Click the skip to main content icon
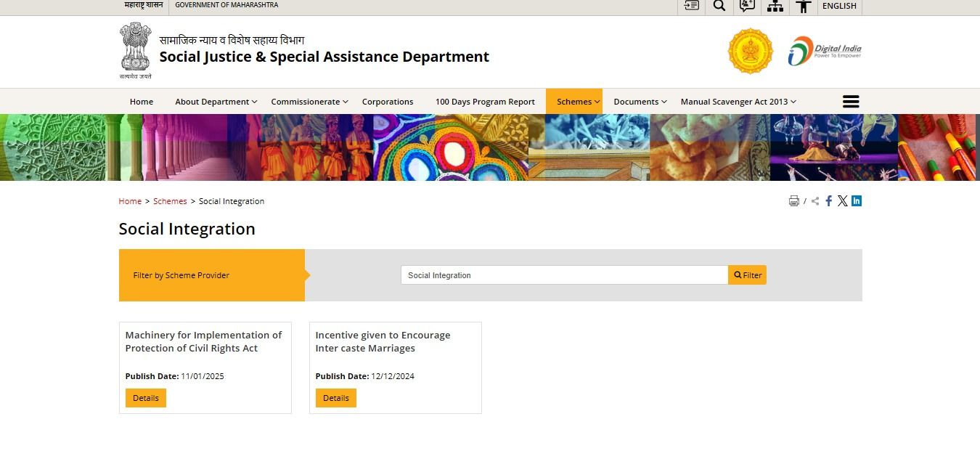The width and height of the screenshot is (980, 451). tap(692, 6)
